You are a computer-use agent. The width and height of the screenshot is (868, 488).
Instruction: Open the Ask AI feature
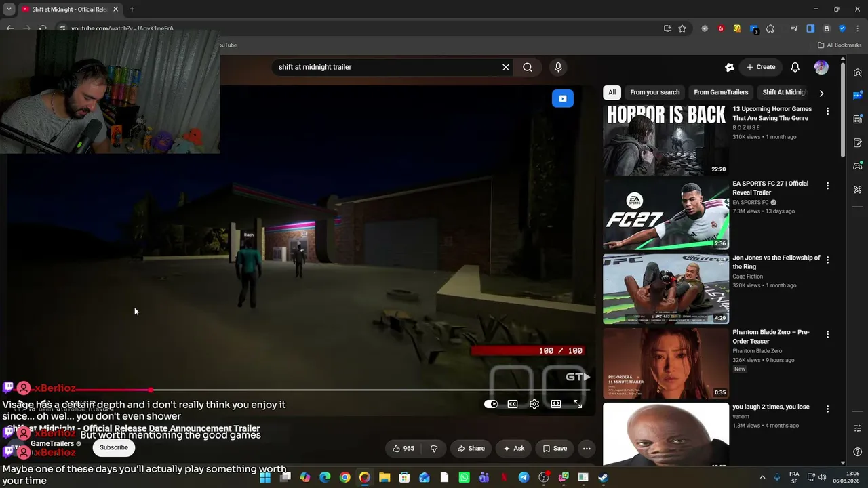click(513, 448)
